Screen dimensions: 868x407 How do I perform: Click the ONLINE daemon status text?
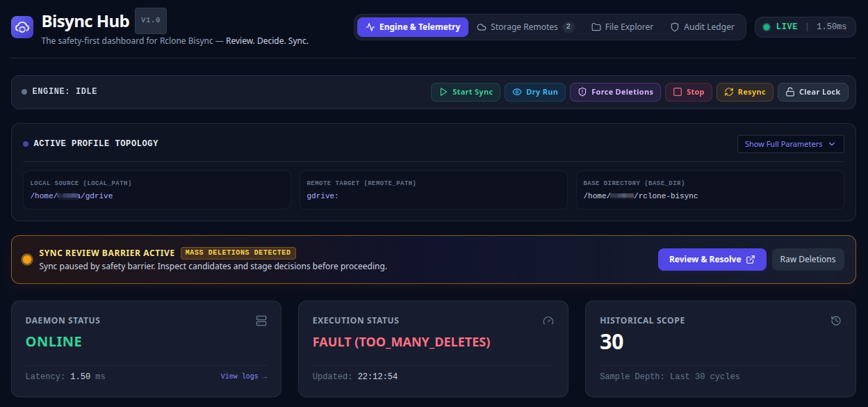pyautogui.click(x=54, y=342)
